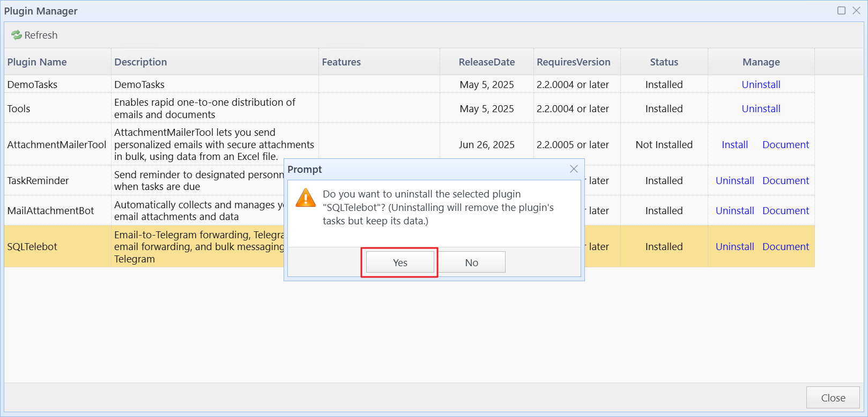Open the SQLTelebot Document link
868x417 pixels.
point(785,247)
